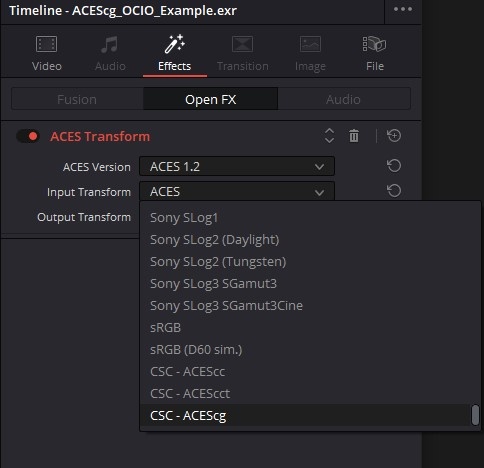The image size is (484, 468).
Task: Switch to the Fusion sub-tab
Action: [77, 99]
